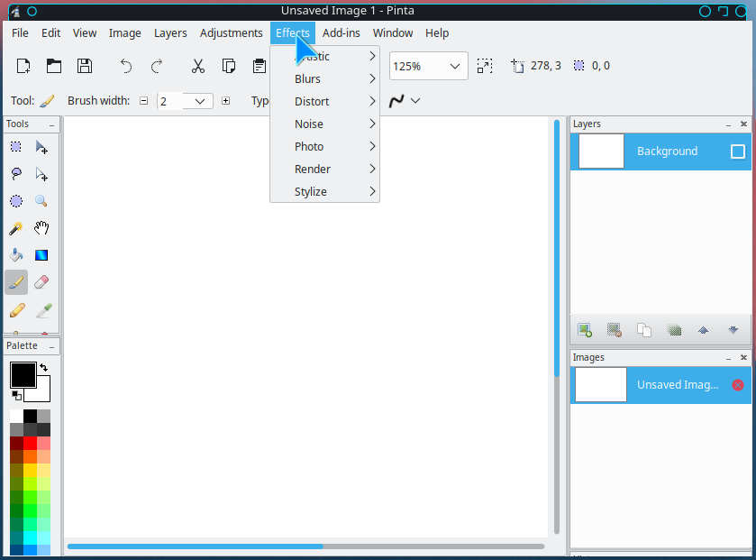Activate the Zoom magnifier tool
756x560 pixels.
[x=41, y=201]
